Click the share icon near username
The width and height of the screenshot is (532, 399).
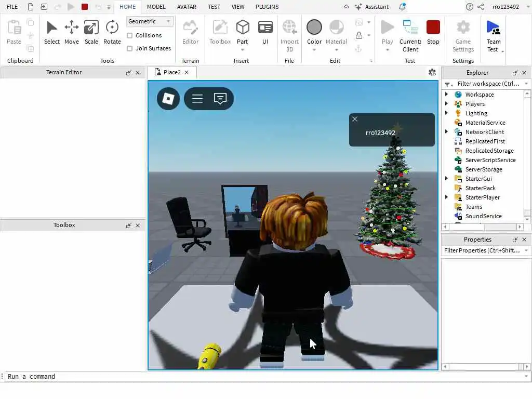(481, 7)
